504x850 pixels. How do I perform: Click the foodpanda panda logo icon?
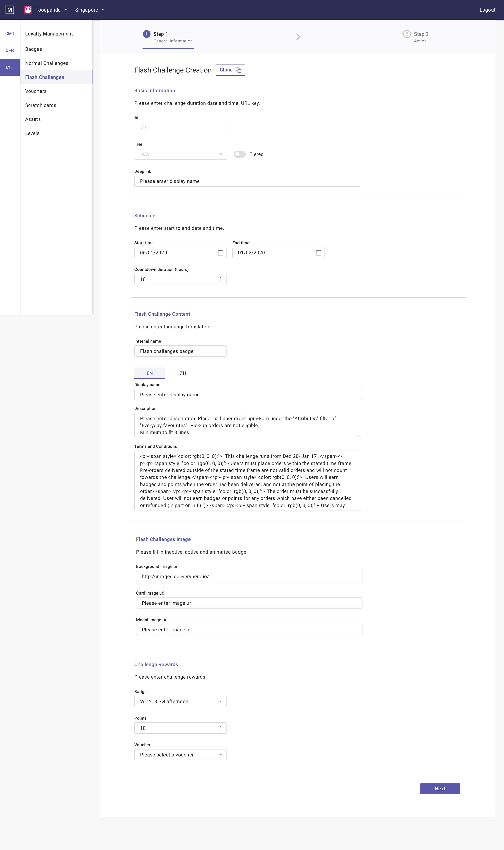click(x=28, y=10)
